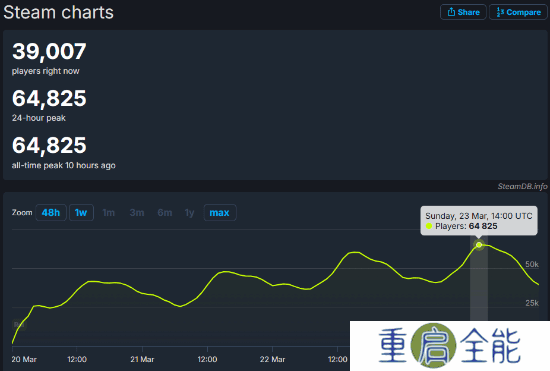The height and width of the screenshot is (371, 550).
Task: Click the 24-hour peak statistic
Action: pyautogui.click(x=49, y=105)
